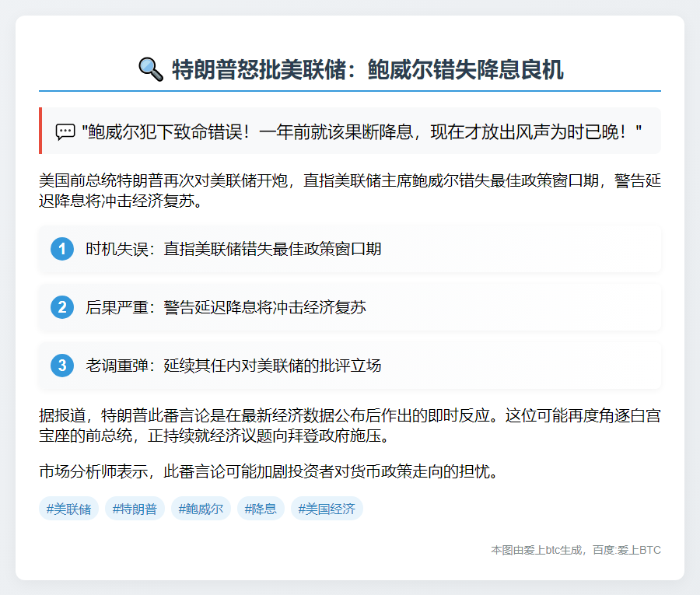Click the #鲍威尔 hashtag link

point(200,509)
